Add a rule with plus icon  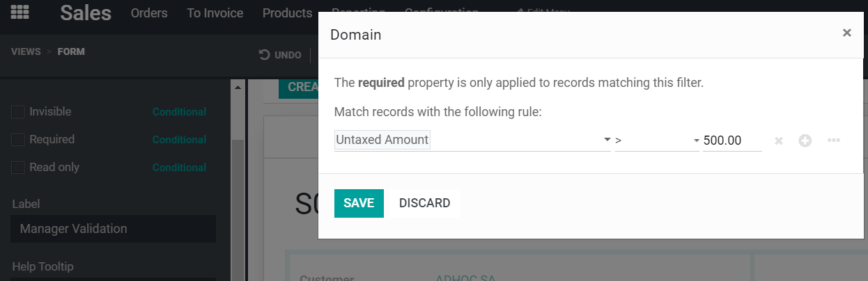[x=805, y=140]
